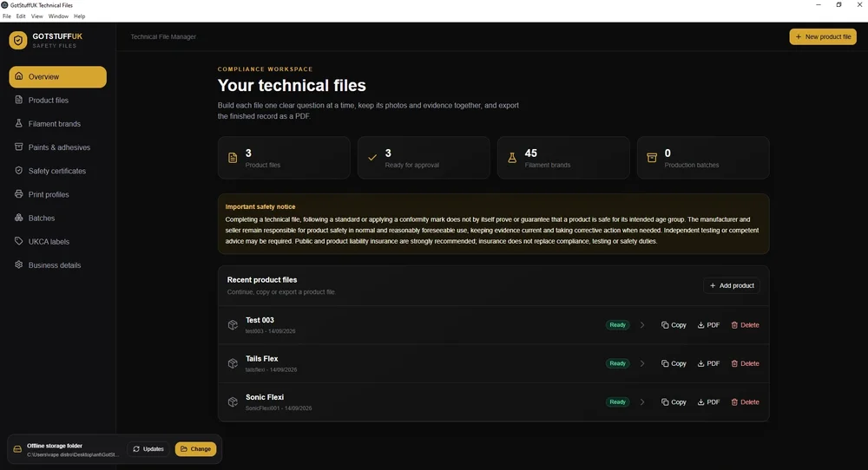This screenshot has width=868, height=470.
Task: Open Batches in the sidebar
Action: click(57, 218)
